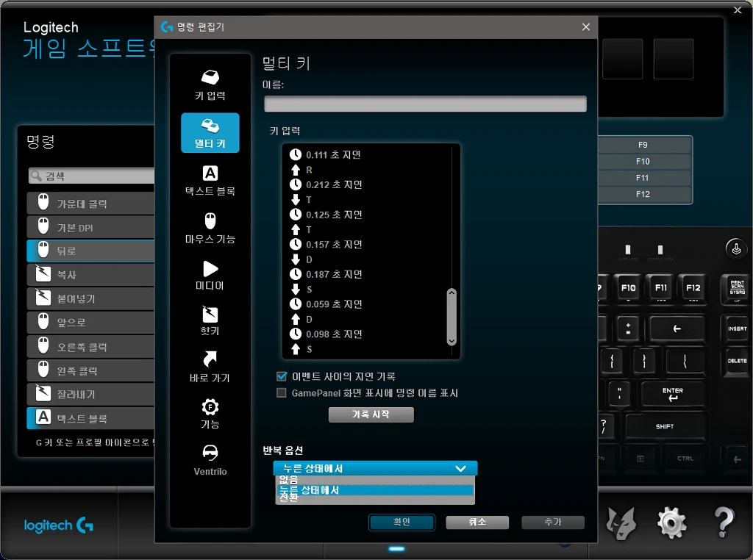Image resolution: width=753 pixels, height=560 pixels.
Task: Click the hotkey icon beside 잘라내기
Action: [x=43, y=393]
